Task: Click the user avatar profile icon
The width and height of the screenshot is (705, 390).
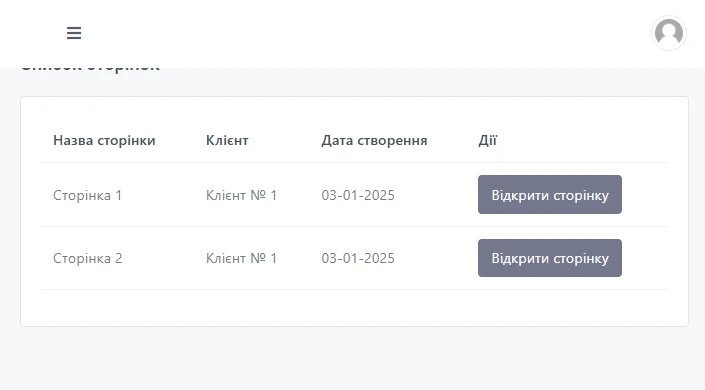Action: tap(669, 33)
